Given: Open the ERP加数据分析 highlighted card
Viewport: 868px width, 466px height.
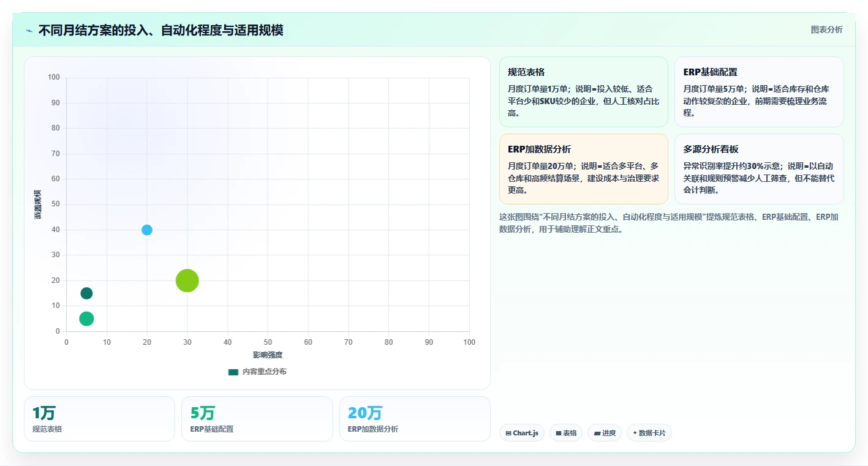Looking at the screenshot, I should pos(584,169).
